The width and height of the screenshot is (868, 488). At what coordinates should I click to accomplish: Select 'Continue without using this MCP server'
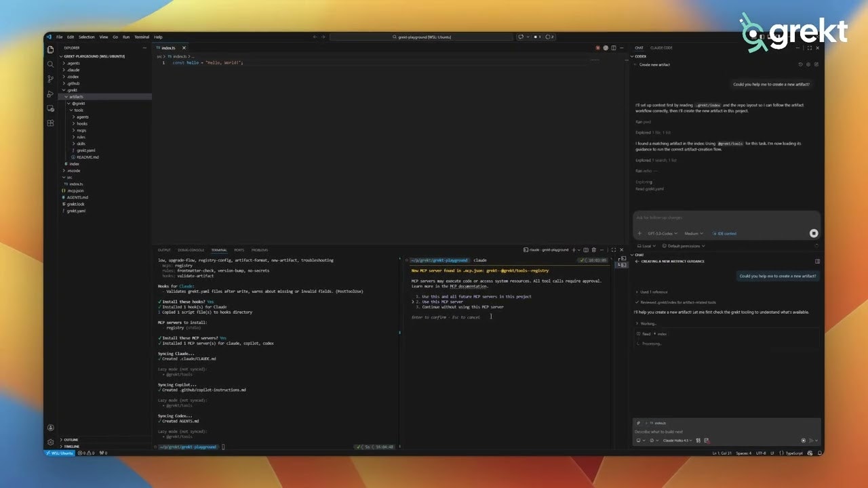pyautogui.click(x=462, y=307)
